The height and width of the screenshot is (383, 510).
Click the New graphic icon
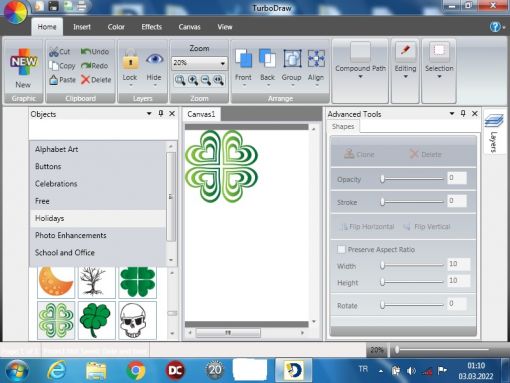(23, 62)
